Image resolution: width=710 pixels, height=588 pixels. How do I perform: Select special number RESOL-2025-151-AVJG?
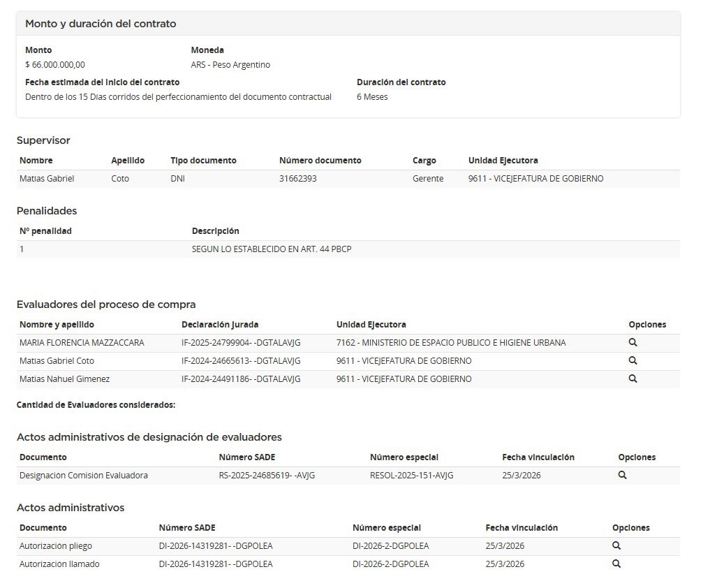click(412, 475)
